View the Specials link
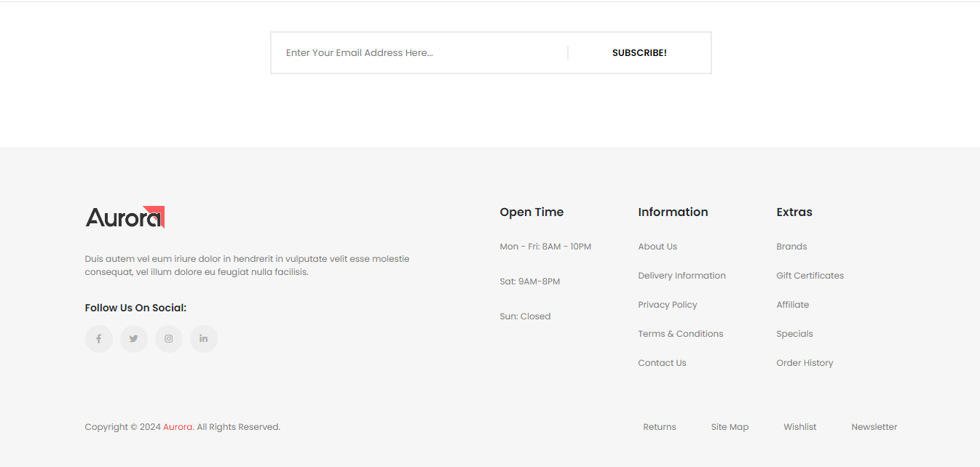 pos(794,334)
